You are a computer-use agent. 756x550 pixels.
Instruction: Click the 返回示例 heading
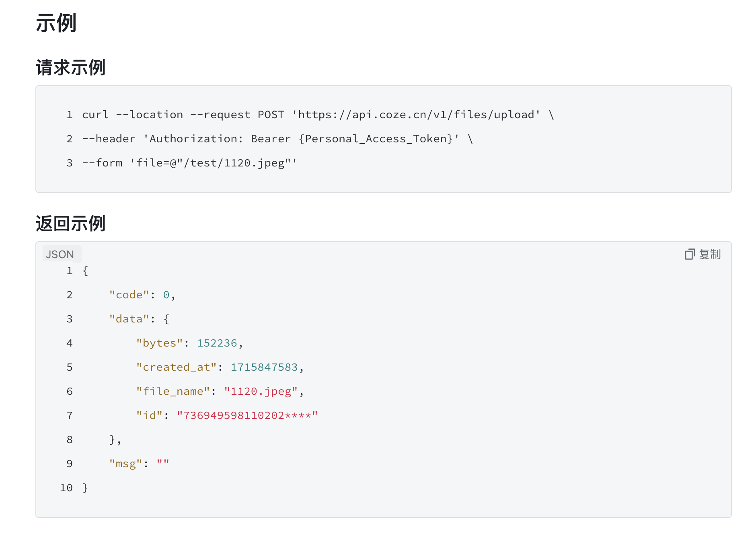[x=70, y=224]
